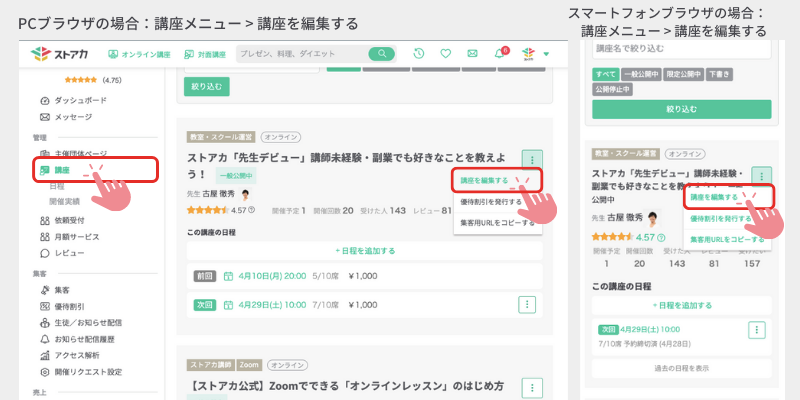Expand the account dropdown arrow in header
The width and height of the screenshot is (800, 400).
coord(546,54)
